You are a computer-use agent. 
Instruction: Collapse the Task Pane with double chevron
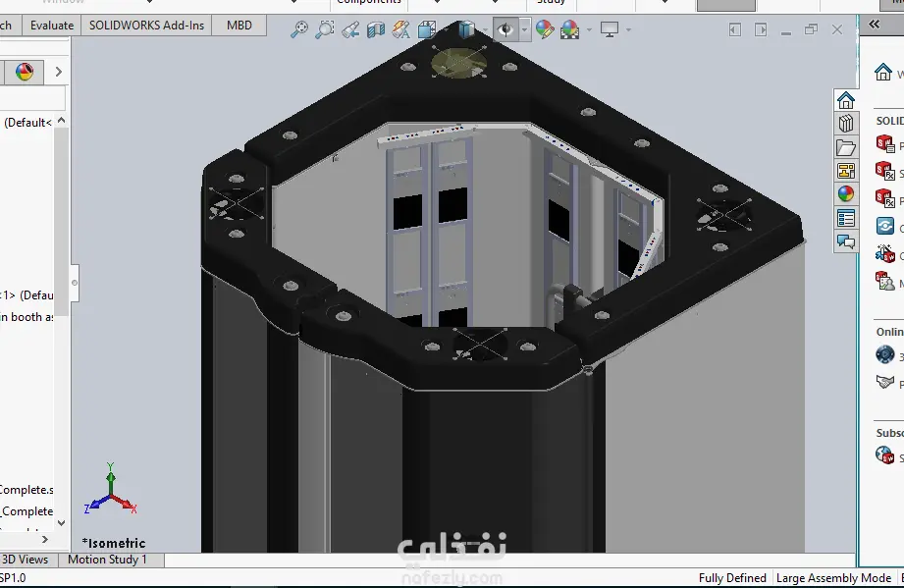click(x=875, y=25)
